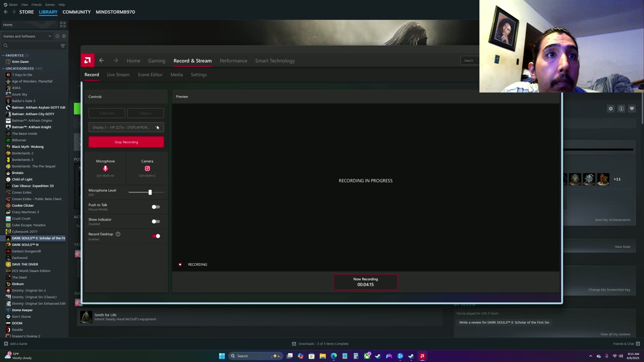Image resolution: width=644 pixels, height=362 pixels.
Task: Open Microsoft Store from the taskbar
Action: tap(311, 356)
